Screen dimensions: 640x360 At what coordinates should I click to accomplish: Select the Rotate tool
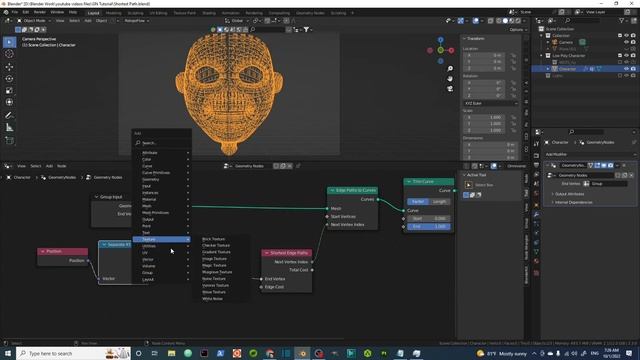[9, 79]
